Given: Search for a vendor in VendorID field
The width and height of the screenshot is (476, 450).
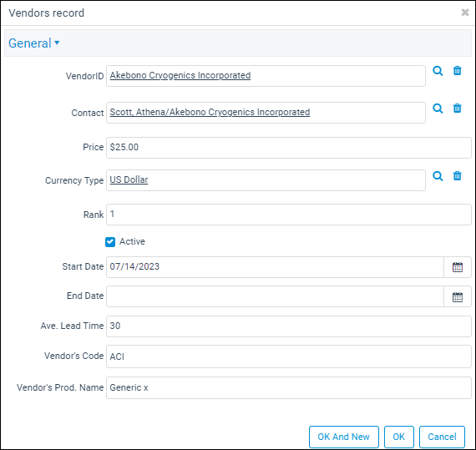Looking at the screenshot, I should (438, 71).
